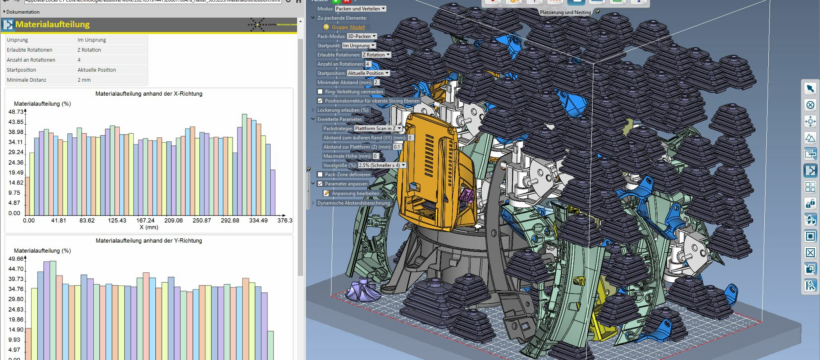Click the boxed X icon in side toolbar

810,253
